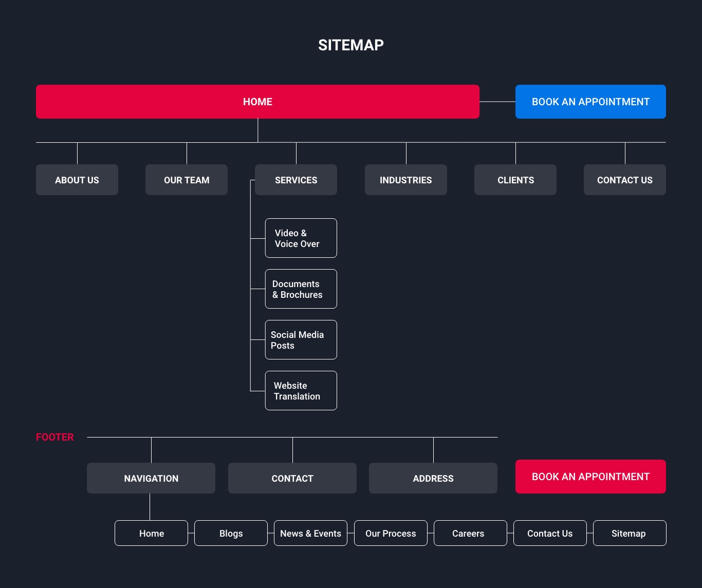Open the footer Address block
Image resolution: width=702 pixels, height=588 pixels.
click(x=433, y=478)
